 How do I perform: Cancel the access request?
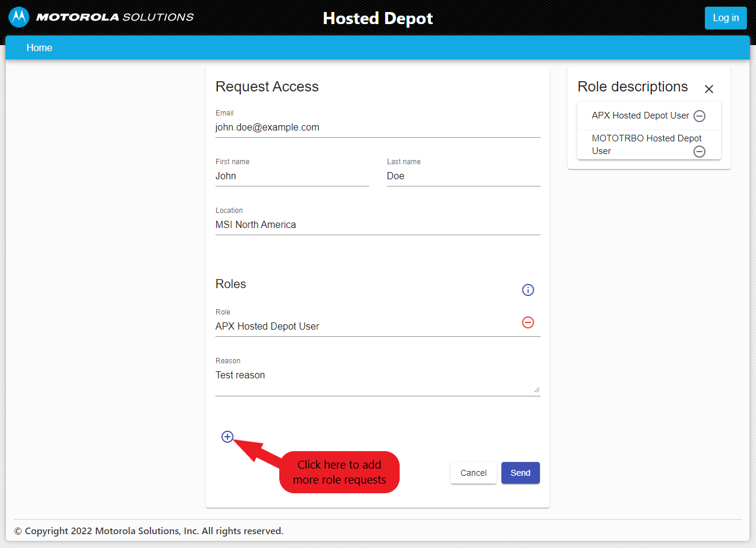pyautogui.click(x=474, y=473)
